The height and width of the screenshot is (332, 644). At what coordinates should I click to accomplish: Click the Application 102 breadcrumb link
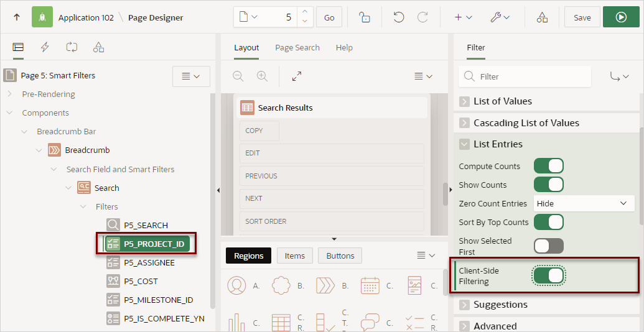pyautogui.click(x=86, y=17)
